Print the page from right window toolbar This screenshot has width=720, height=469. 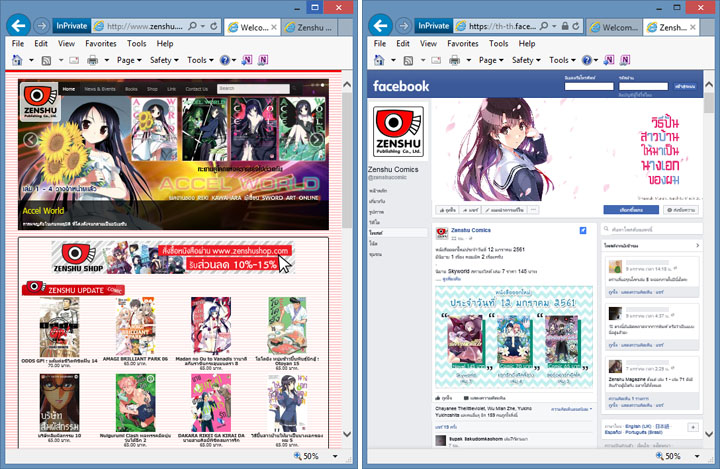[x=455, y=60]
